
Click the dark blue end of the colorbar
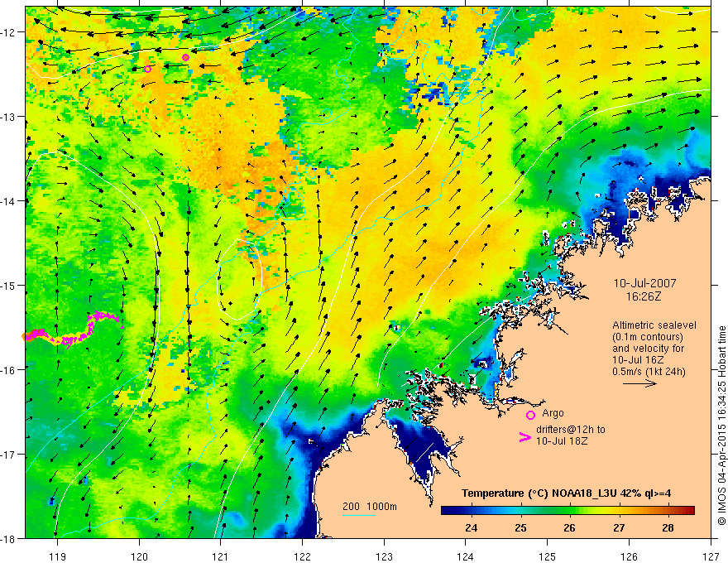coord(447,511)
